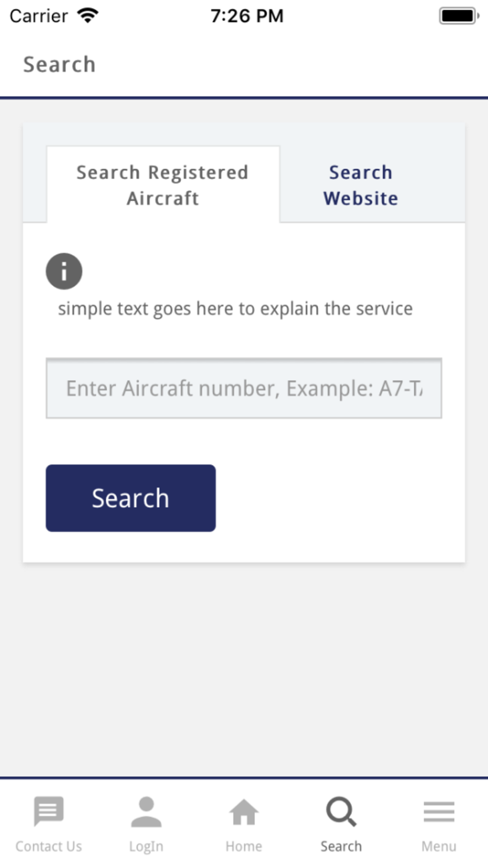Tap the Contact Us chat bubble icon
This screenshot has height=868, width=488.
pos(49,811)
